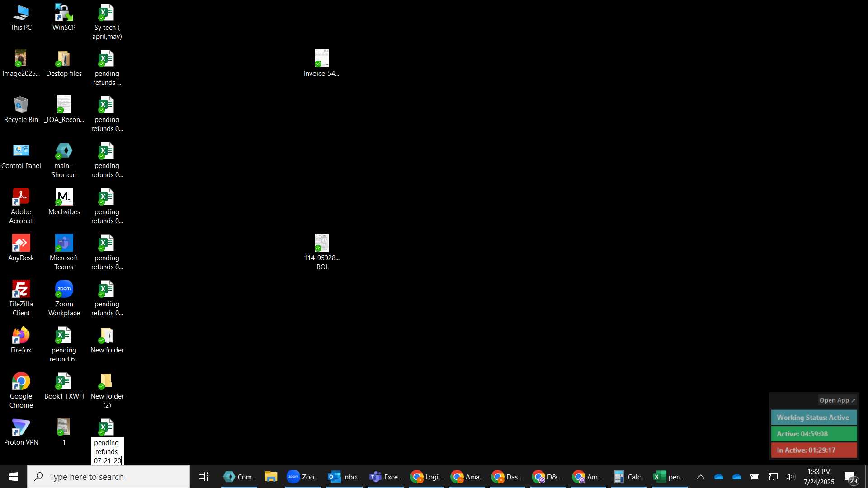Select pending refund 6 Excel file
The height and width of the screenshot is (488, 868).
coord(64,345)
